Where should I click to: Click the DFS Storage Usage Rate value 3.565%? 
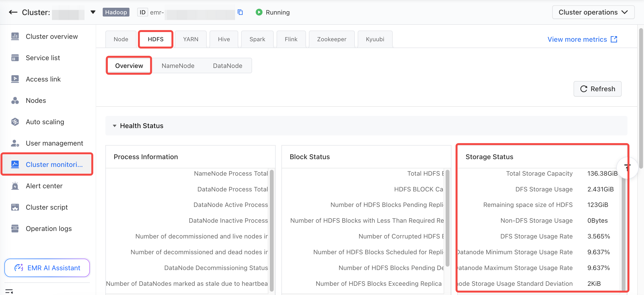coord(599,236)
